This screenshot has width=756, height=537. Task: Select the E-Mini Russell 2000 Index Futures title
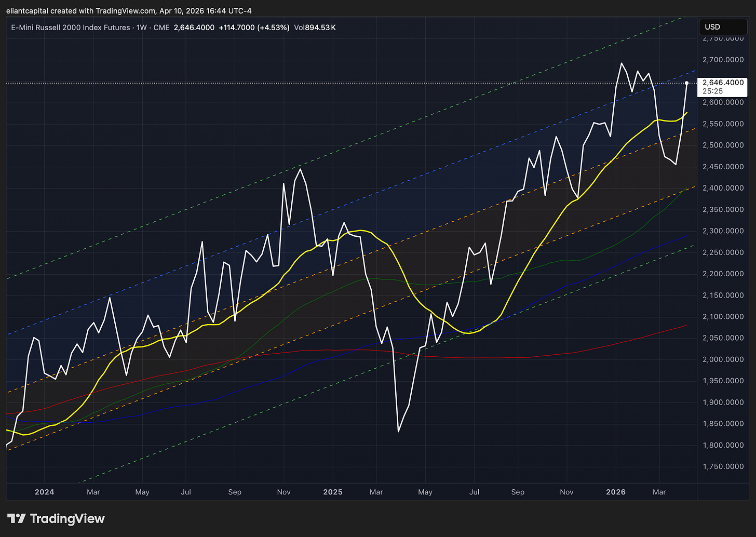(71, 28)
